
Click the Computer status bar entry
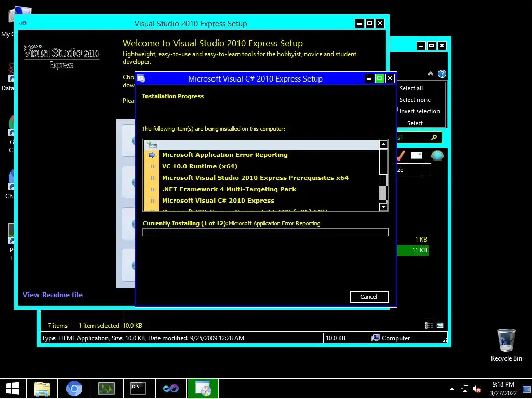(x=391, y=338)
